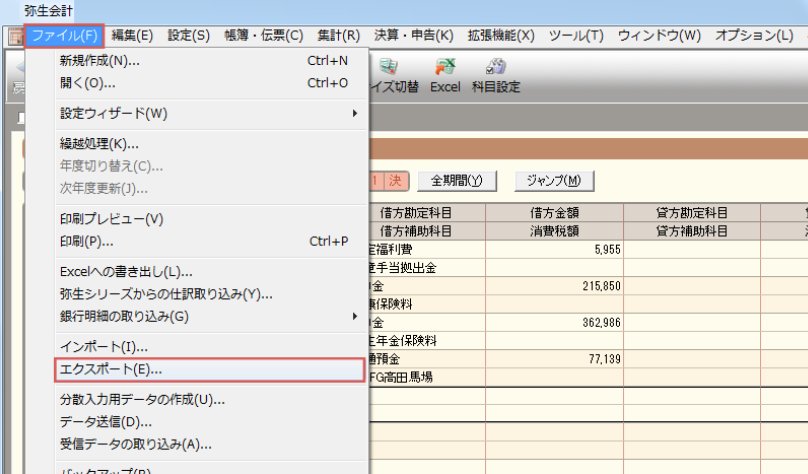Select エクスポート(E)... menu entry

point(210,369)
